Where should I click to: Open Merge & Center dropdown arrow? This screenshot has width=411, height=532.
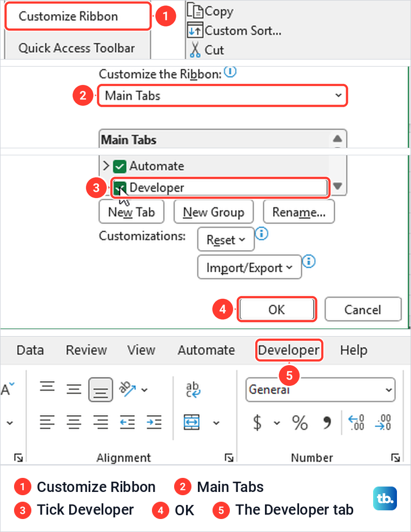click(216, 423)
